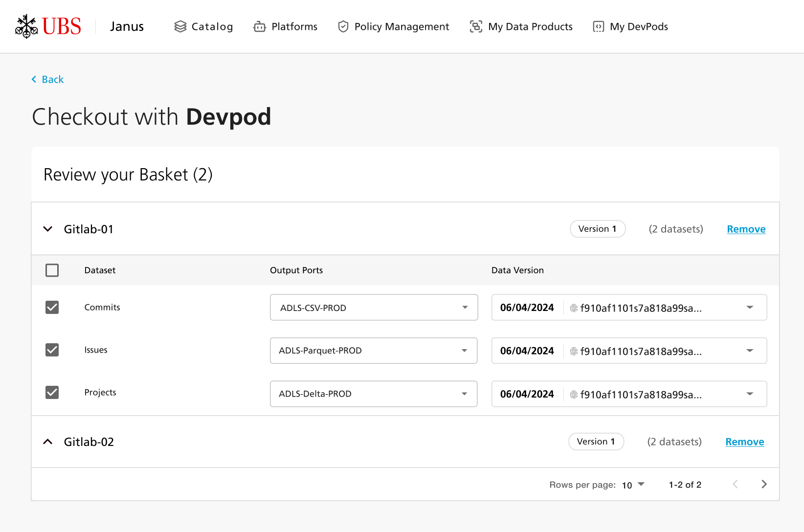
Task: Click Janus in the top navigation
Action: click(126, 26)
